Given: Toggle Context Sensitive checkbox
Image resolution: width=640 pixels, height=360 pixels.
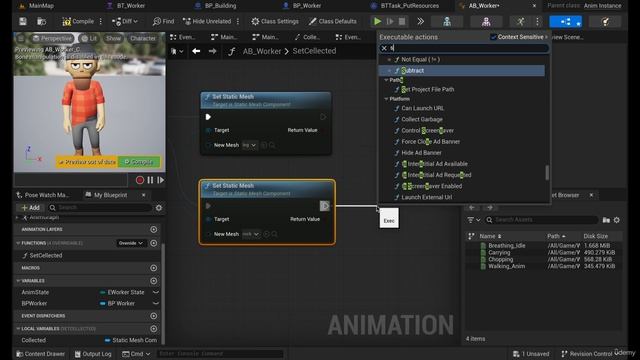Looking at the screenshot, I should coord(493,37).
